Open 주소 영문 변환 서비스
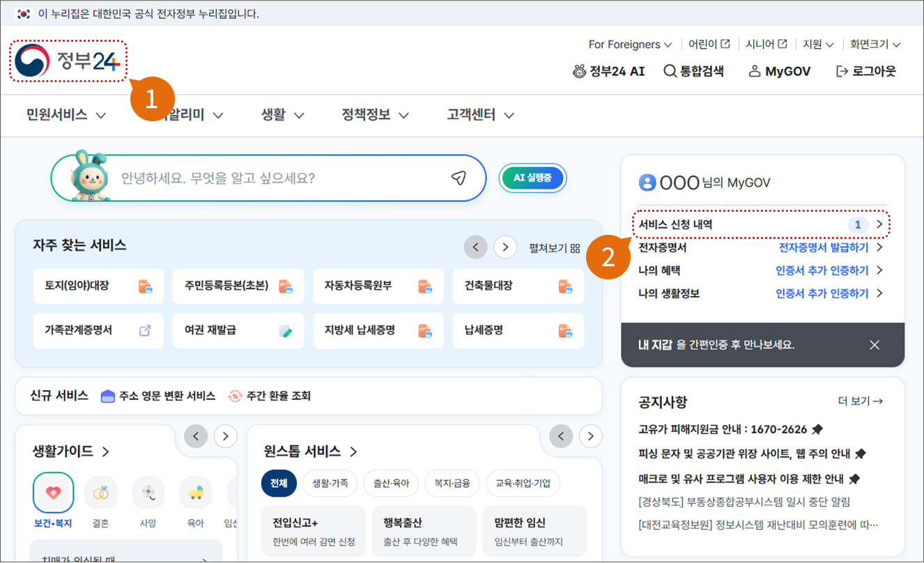 coord(158,396)
